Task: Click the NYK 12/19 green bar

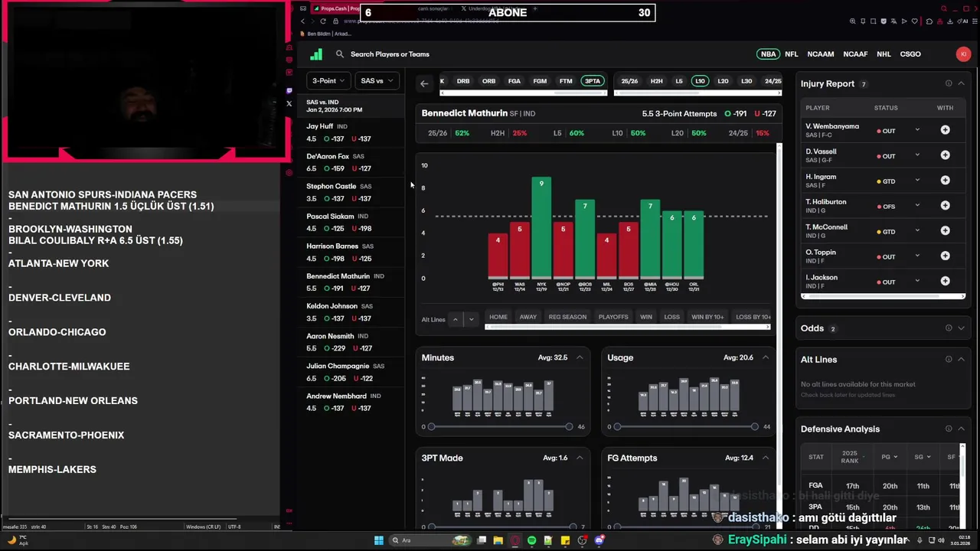Action: 541,227
